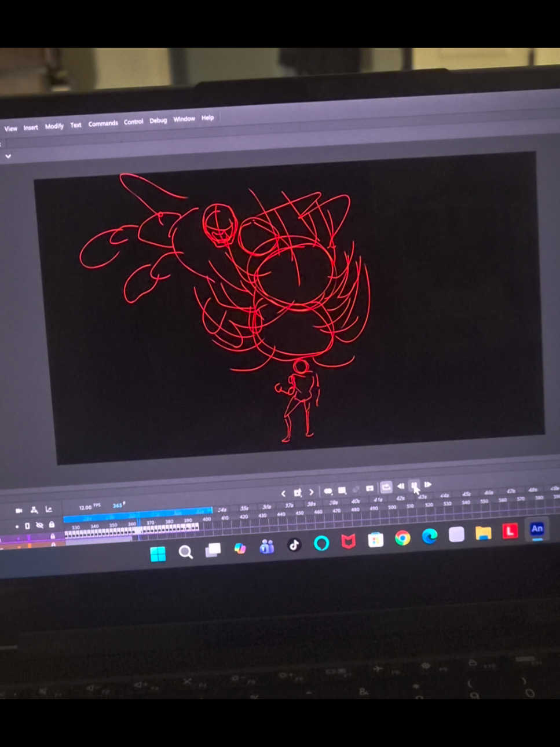Open Microsoft Copilot from the taskbar
Viewport: 560px width, 747px height.
(x=240, y=548)
